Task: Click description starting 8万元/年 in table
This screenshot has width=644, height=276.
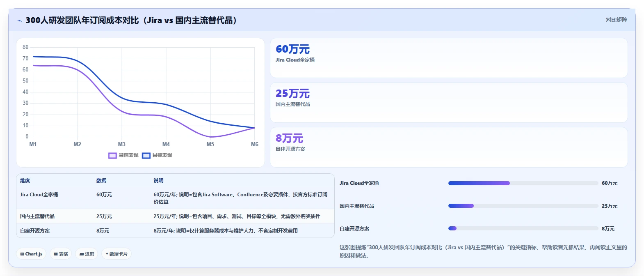Action: tap(226, 231)
